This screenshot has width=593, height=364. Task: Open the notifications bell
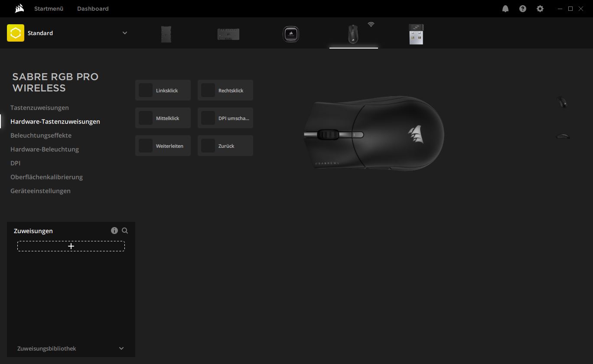click(505, 9)
